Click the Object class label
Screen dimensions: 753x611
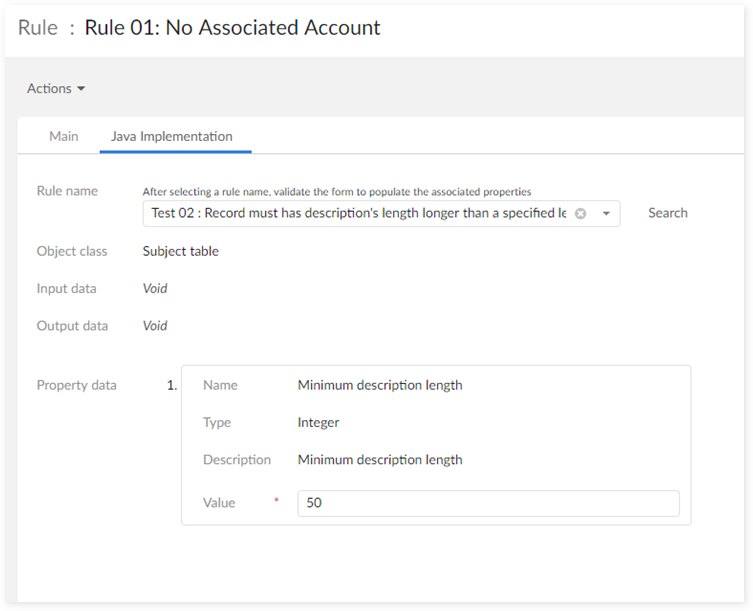click(x=72, y=251)
